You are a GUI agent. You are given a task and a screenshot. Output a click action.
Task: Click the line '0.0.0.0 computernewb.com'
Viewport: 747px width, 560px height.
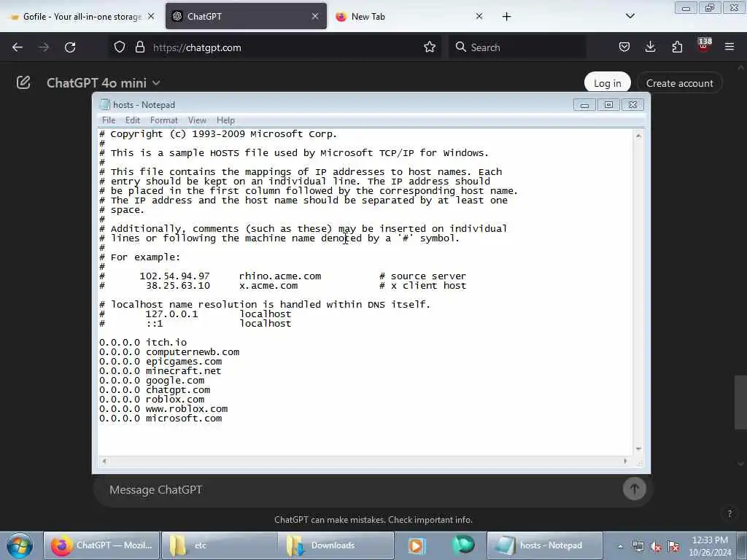[x=169, y=352]
